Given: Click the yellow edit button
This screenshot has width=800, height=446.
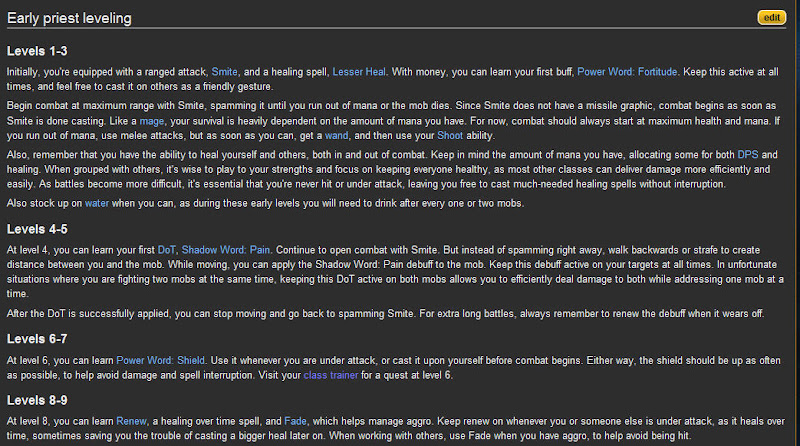Looking at the screenshot, I should (771, 17).
